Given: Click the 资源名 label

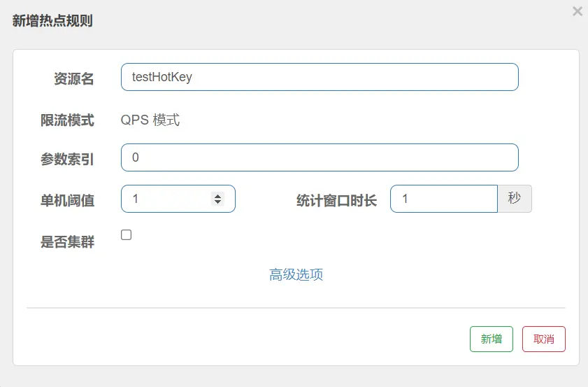Looking at the screenshot, I should [x=74, y=79].
